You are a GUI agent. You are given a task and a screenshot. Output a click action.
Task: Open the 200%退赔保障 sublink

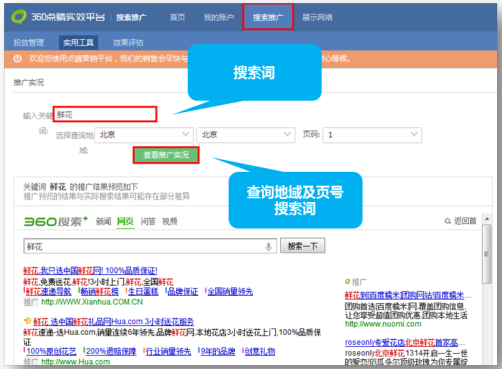click(111, 351)
